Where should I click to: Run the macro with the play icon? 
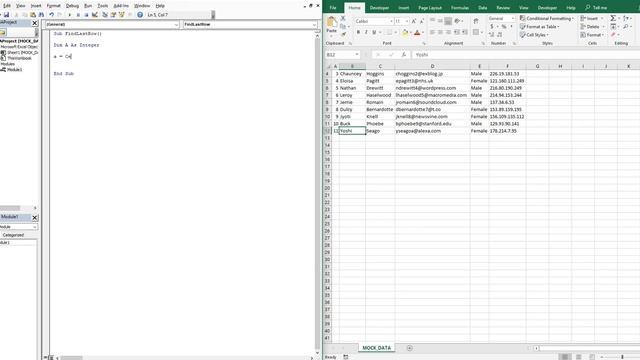click(69, 15)
